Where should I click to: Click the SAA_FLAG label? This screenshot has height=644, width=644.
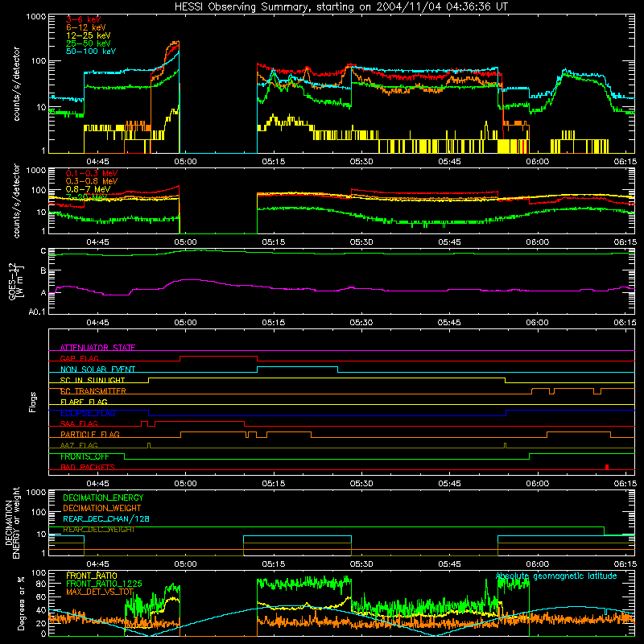[79, 423]
